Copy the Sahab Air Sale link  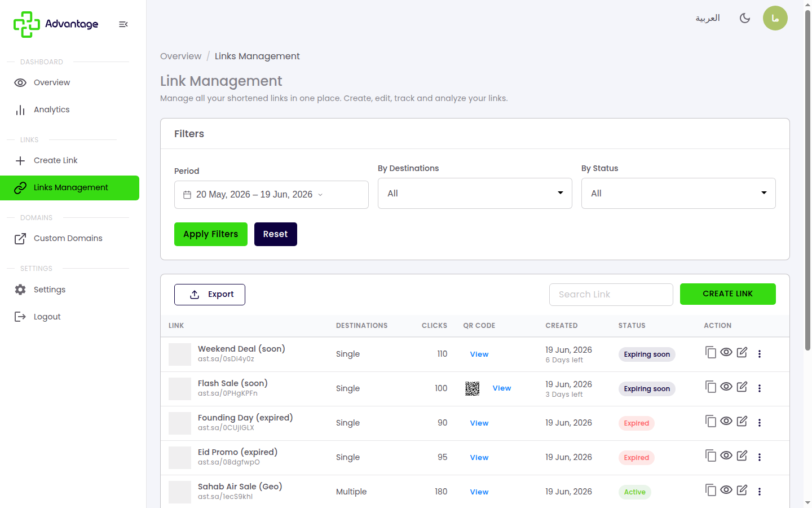[x=710, y=490]
